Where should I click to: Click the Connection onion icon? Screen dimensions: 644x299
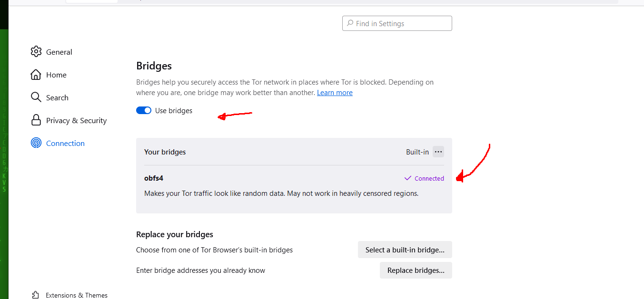(36, 143)
